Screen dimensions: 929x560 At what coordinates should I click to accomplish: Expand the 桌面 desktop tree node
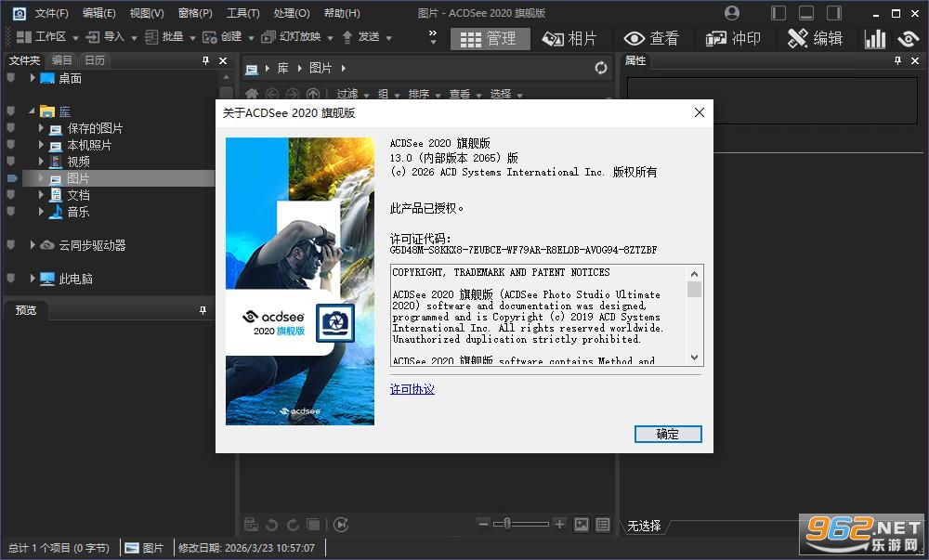[33, 78]
